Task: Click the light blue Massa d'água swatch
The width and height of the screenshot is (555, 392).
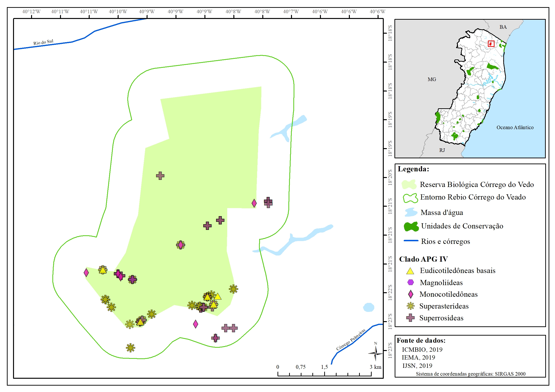Action: pyautogui.click(x=411, y=212)
